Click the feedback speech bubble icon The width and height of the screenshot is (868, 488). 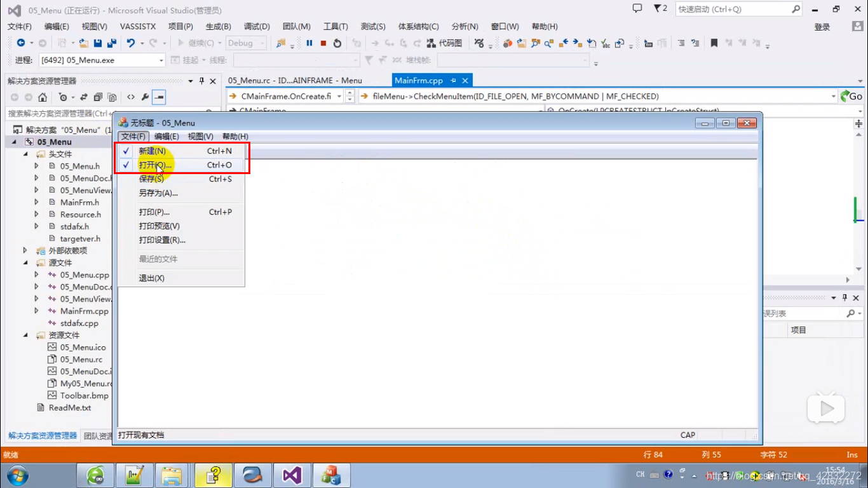pyautogui.click(x=637, y=8)
